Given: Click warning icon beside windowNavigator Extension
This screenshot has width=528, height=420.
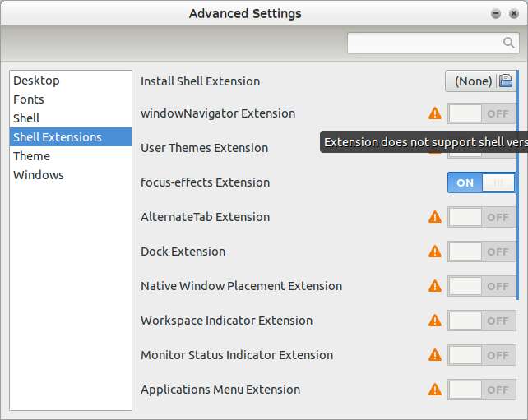Looking at the screenshot, I should point(435,113).
